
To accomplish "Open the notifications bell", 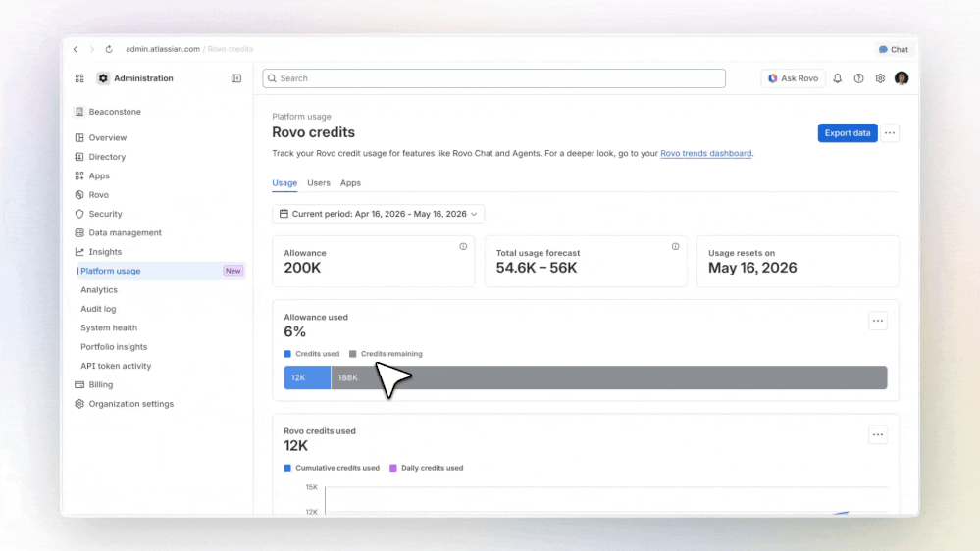I will click(838, 78).
